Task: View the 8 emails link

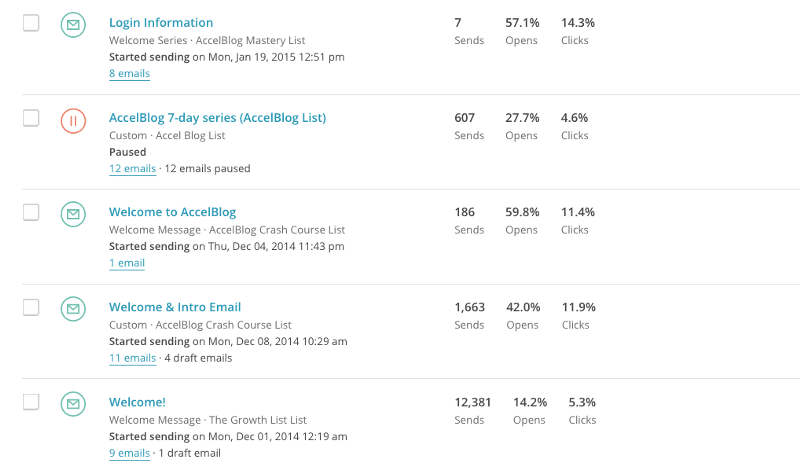Action: click(x=129, y=74)
